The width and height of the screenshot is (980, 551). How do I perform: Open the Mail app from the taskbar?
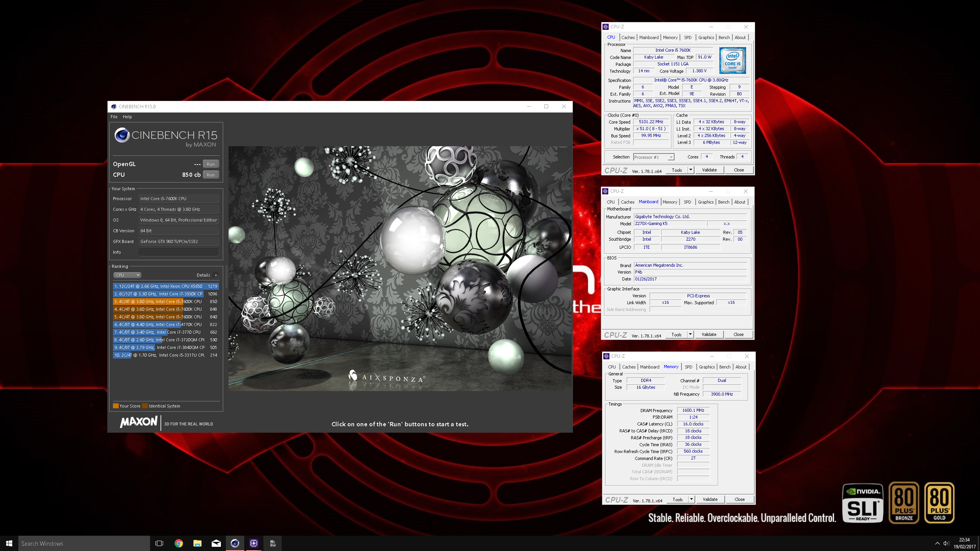click(x=216, y=543)
